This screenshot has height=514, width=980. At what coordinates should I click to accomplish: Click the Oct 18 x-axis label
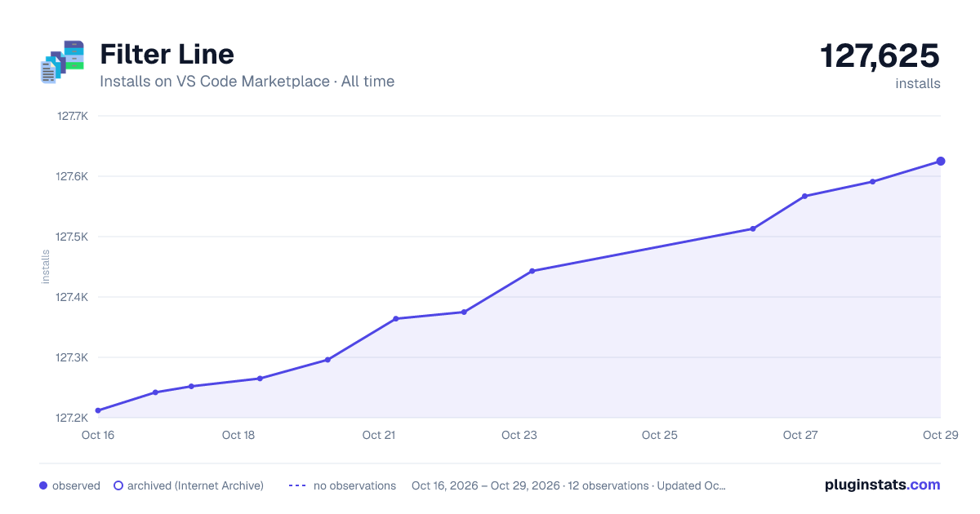point(238,435)
